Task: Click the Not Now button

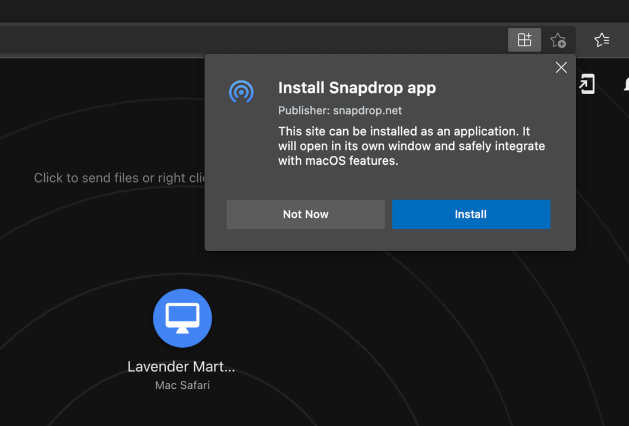Action: (306, 214)
